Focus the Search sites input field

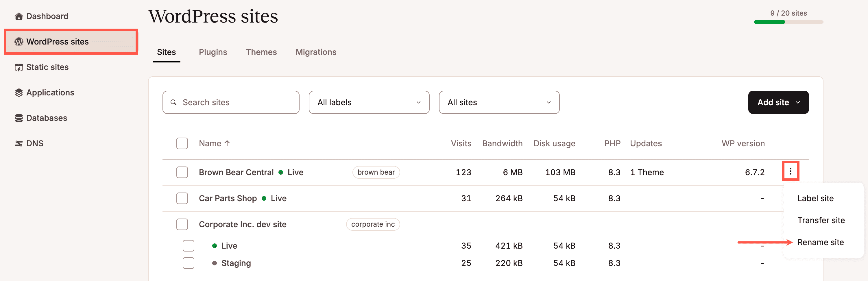231,102
